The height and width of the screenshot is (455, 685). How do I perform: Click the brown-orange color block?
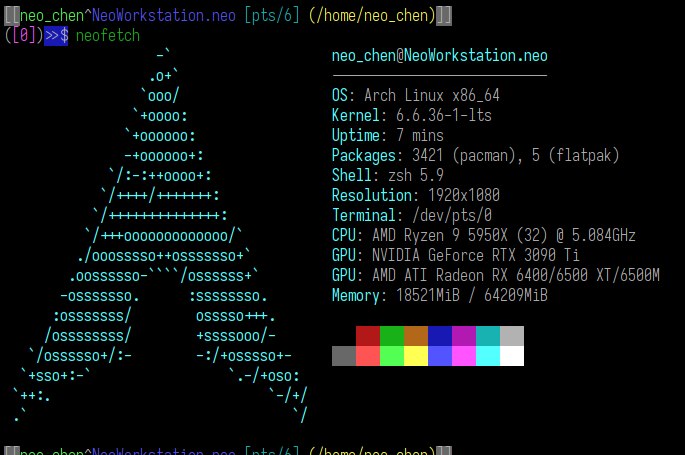coord(416,336)
